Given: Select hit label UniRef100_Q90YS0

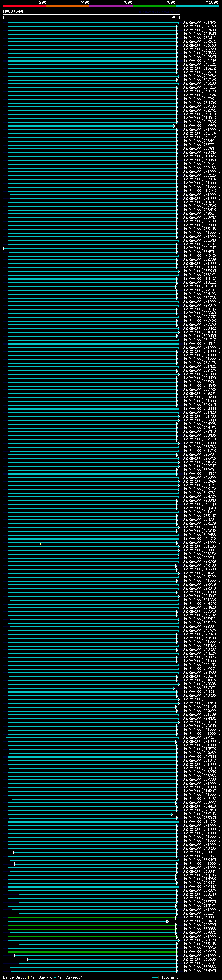Looking at the screenshot, I should click(199, 76).
